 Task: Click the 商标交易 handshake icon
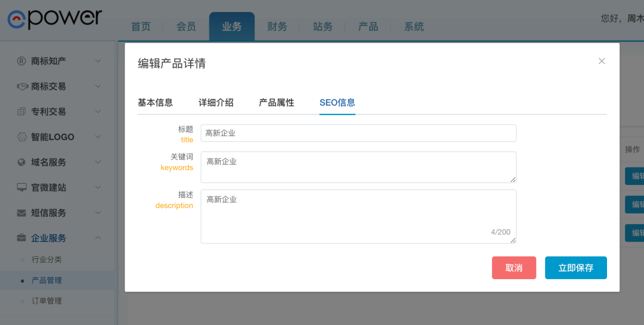22,86
